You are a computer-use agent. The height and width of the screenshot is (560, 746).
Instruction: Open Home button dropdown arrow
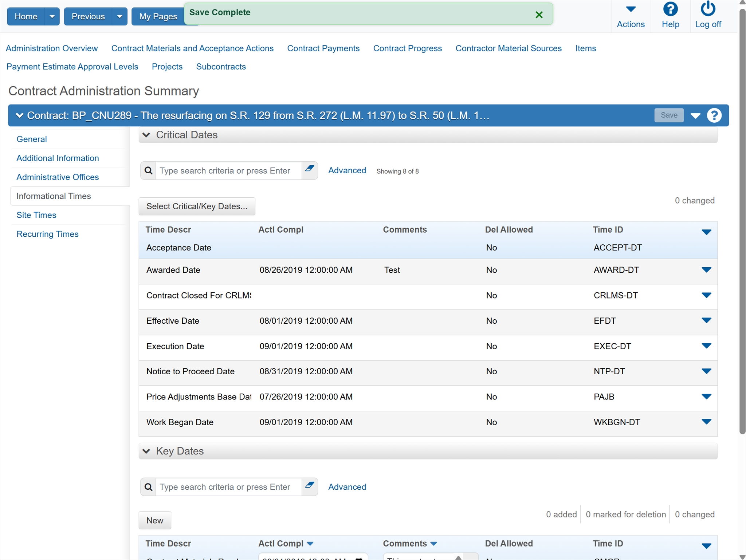tap(52, 17)
